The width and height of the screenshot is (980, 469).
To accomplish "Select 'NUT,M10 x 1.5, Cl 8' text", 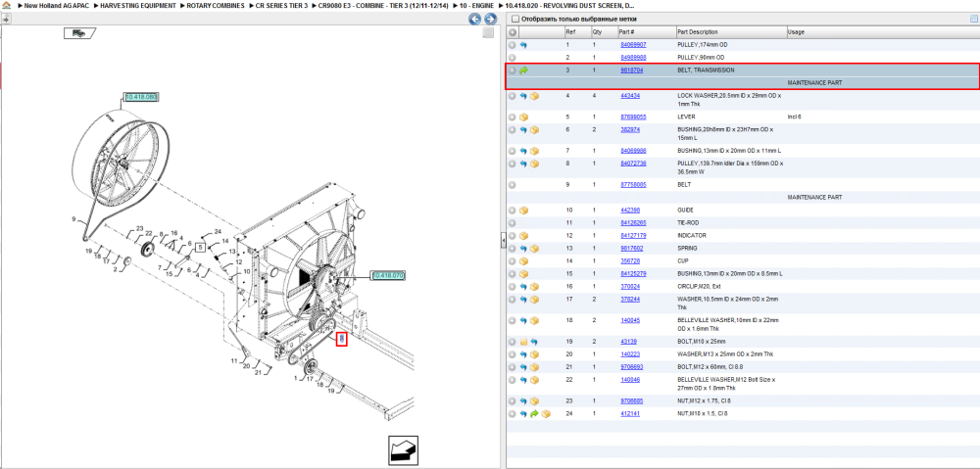I will (703, 413).
